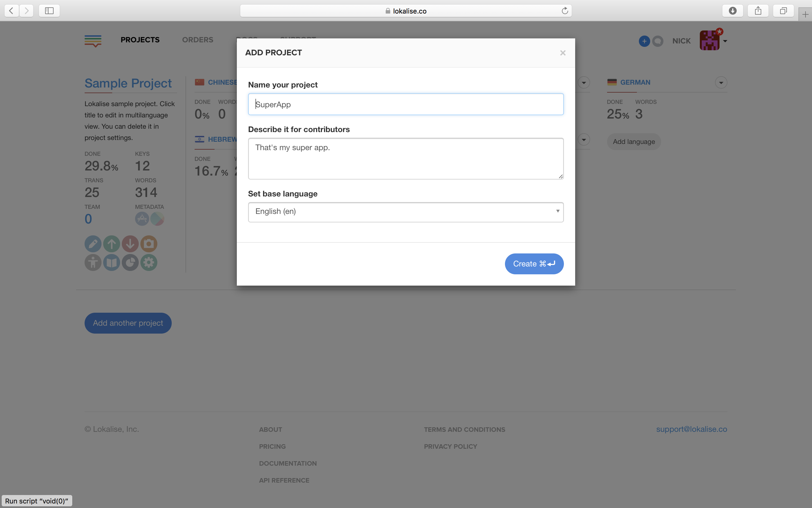Screen dimensions: 812x508
Task: Click the green gear project settings icon
Action: click(x=149, y=262)
